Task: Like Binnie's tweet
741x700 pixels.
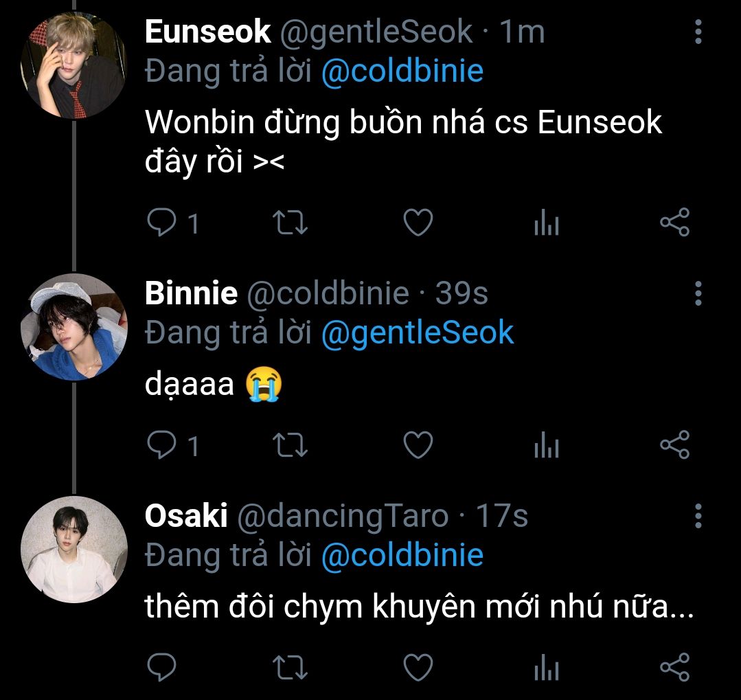Action: pyautogui.click(x=418, y=446)
